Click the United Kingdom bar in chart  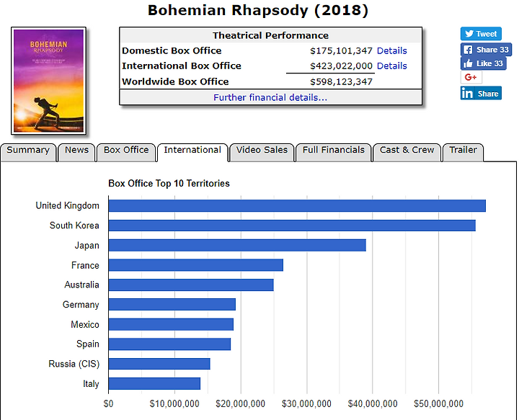pos(297,206)
